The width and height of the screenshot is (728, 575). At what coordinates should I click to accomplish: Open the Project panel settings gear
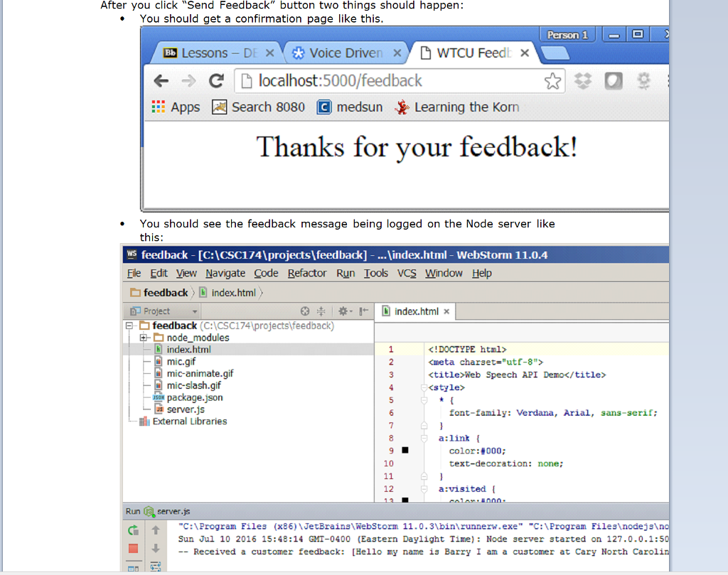coord(343,311)
